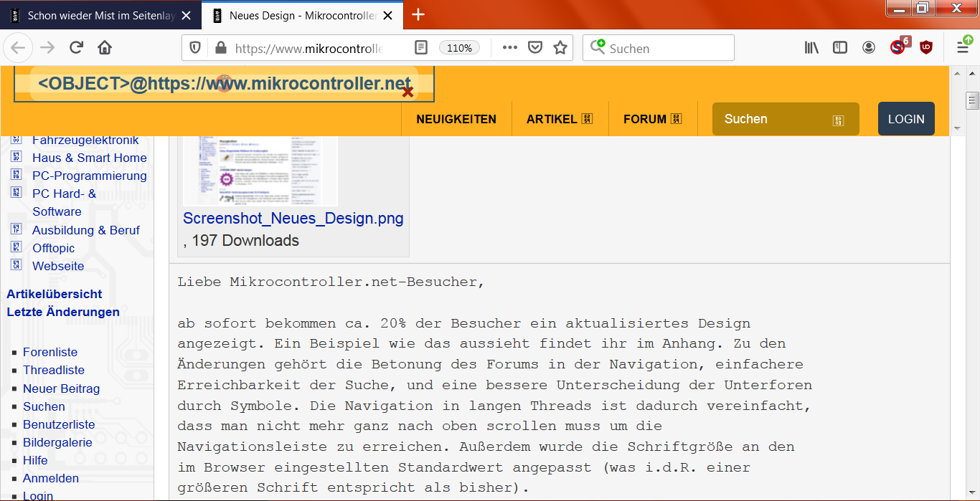The width and height of the screenshot is (980, 501).
Task: Toggle the Firefox sidebar panel
Action: point(840,48)
